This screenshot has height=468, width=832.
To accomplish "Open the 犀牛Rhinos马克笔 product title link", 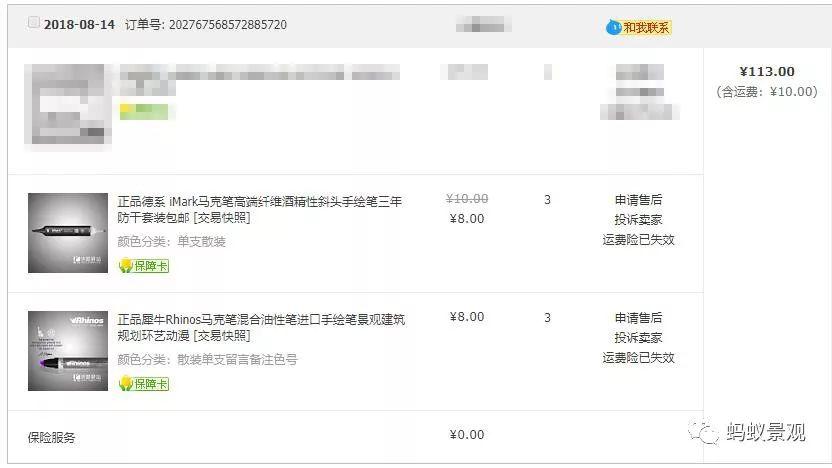I will click(261, 327).
